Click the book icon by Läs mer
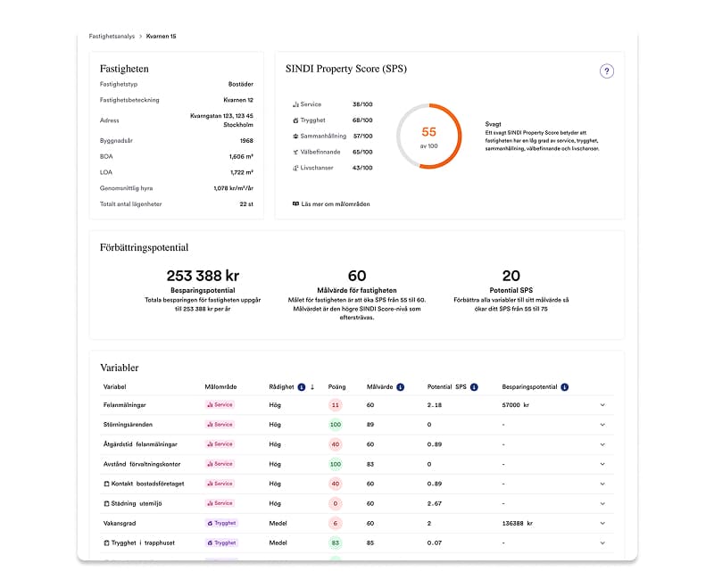Image resolution: width=714 pixels, height=588 pixels. click(x=295, y=204)
